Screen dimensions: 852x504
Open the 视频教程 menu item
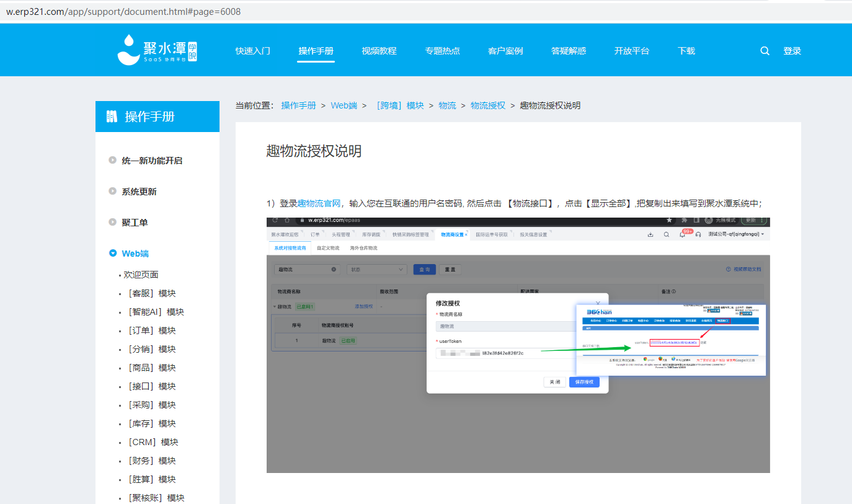379,51
